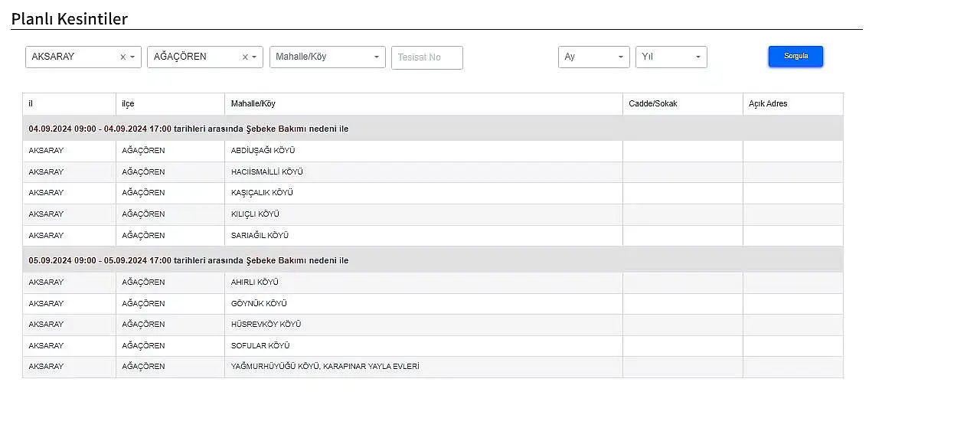Expand the AĞAÇÖREN district dropdown arrow
The image size is (980, 431).
tap(254, 57)
